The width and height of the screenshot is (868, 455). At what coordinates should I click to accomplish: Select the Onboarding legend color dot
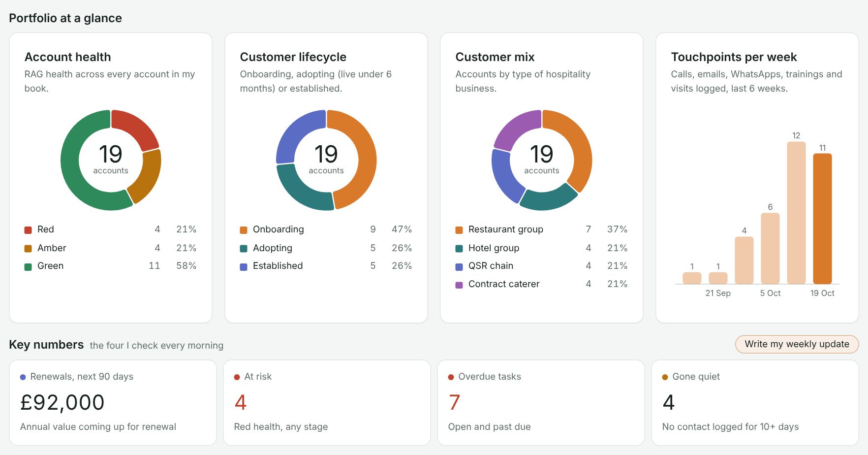244,230
